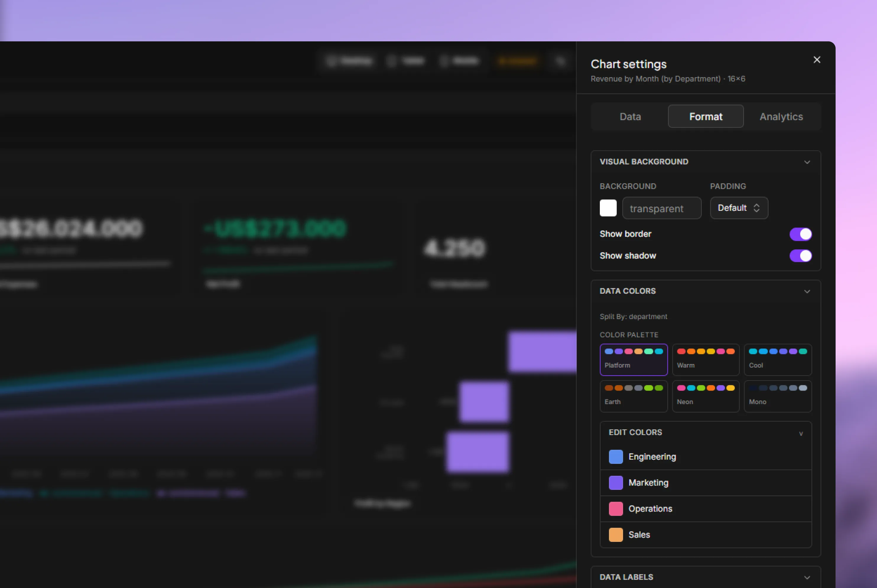The height and width of the screenshot is (588, 877).
Task: Select the Earth color palette
Action: pyautogui.click(x=634, y=396)
